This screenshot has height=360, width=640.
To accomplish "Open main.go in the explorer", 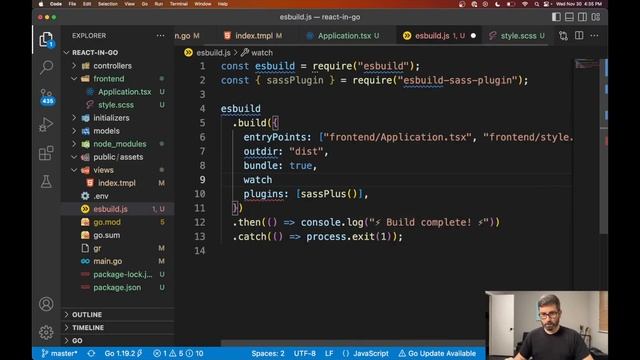I will pyautogui.click(x=107, y=262).
